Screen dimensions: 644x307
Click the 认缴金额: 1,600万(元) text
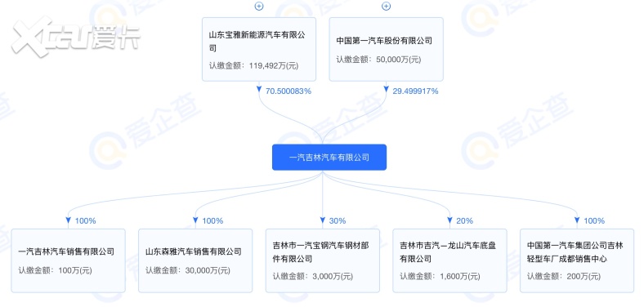click(440, 276)
